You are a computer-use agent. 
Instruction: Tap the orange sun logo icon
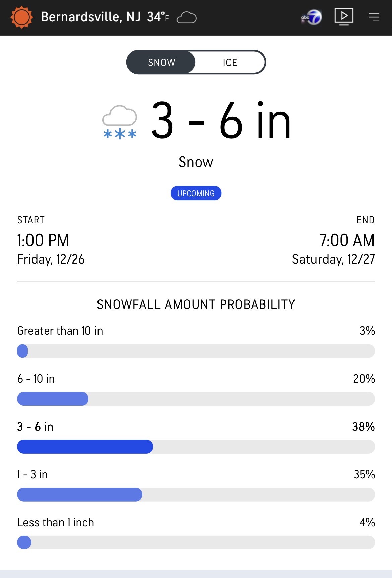click(x=22, y=17)
